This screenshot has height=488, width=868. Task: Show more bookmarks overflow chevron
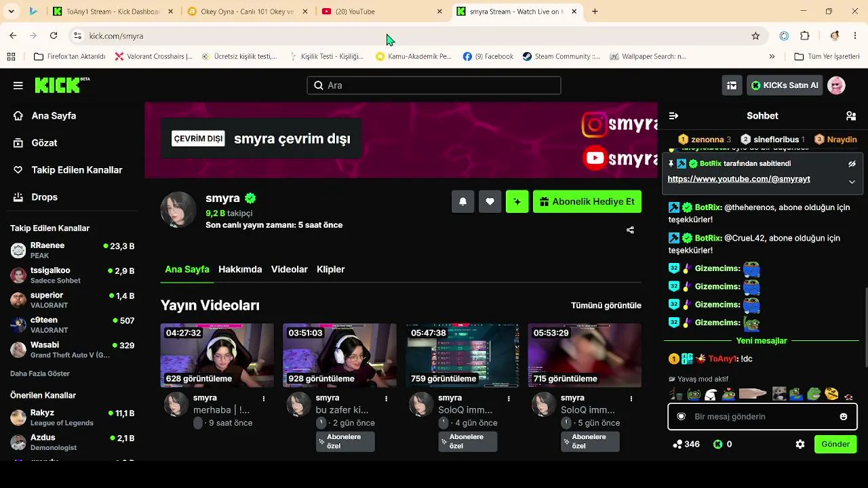click(x=772, y=56)
